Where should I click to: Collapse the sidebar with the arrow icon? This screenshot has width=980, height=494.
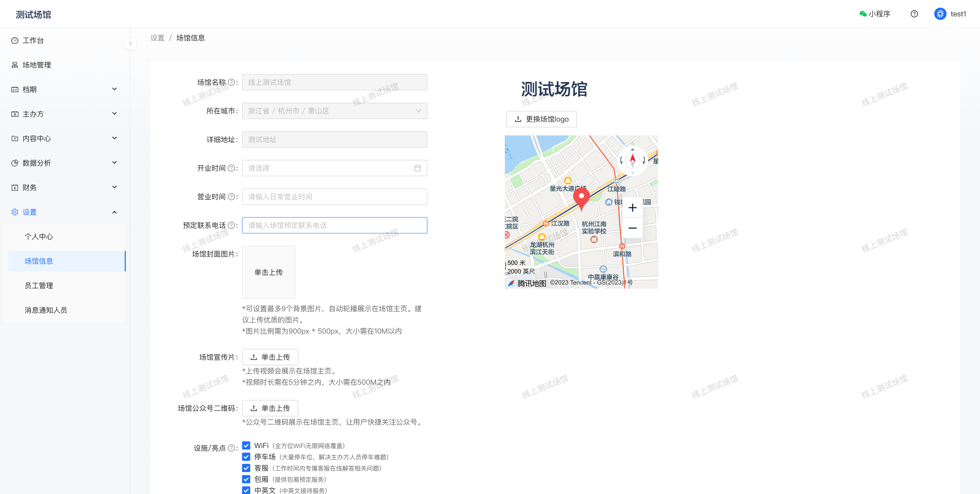pos(130,43)
